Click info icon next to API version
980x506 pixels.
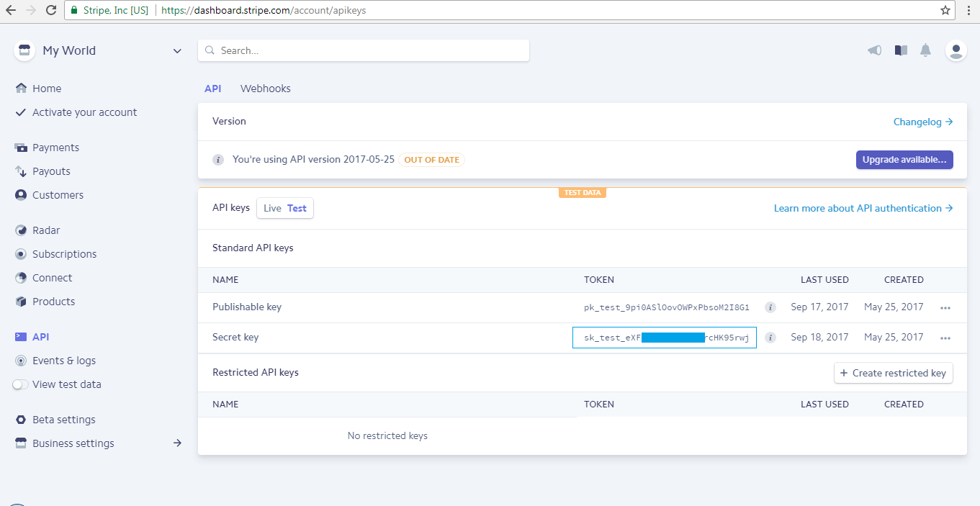tap(218, 160)
